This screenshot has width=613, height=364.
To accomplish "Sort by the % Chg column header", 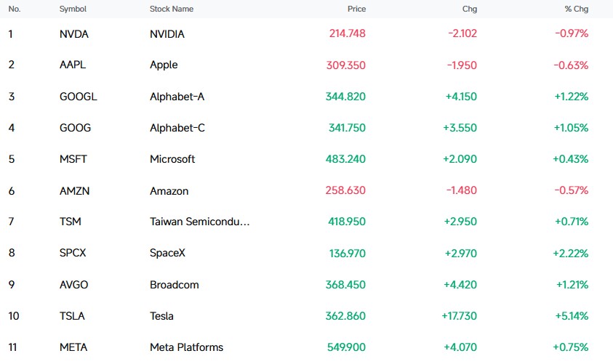I will point(576,9).
